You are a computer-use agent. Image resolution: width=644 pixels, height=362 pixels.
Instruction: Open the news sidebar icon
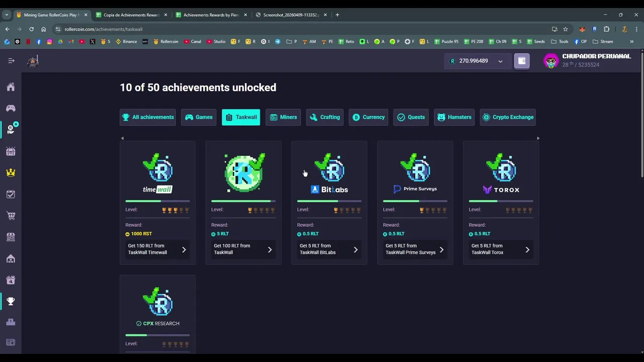pos(11,342)
